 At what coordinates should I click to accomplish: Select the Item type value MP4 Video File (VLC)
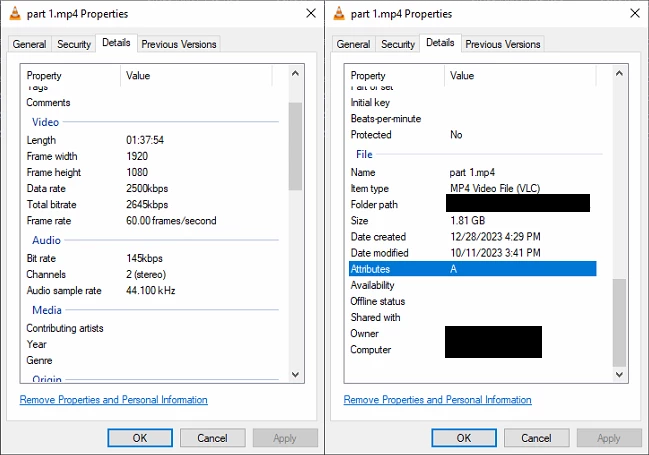(495, 189)
